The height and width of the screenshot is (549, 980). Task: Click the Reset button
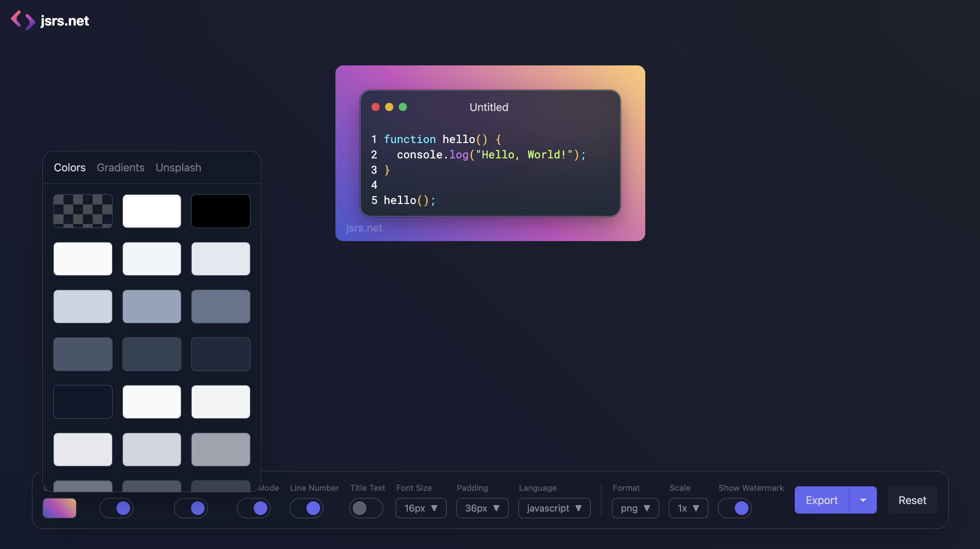point(912,500)
